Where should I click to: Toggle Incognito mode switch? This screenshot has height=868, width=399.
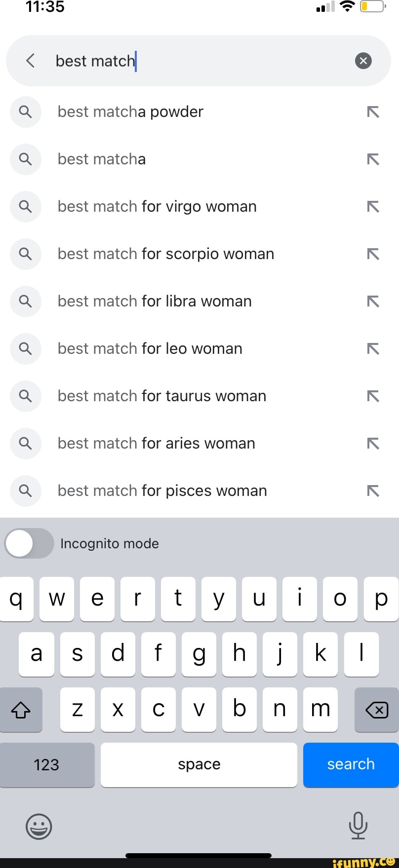[29, 543]
